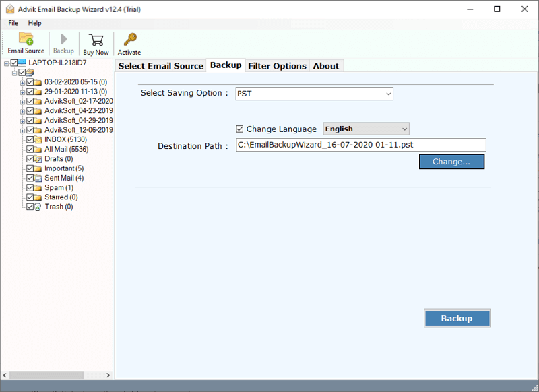
Task: Toggle the INBOX (5130) checkbox
Action: click(x=30, y=139)
